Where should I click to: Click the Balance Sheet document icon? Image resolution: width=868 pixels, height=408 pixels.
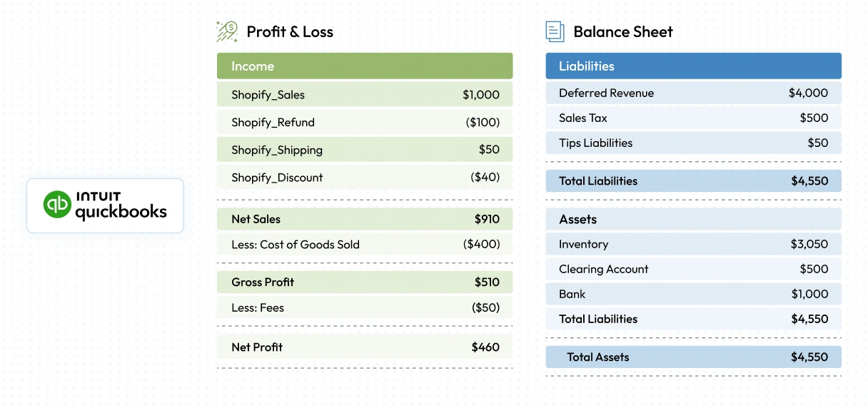coord(555,31)
